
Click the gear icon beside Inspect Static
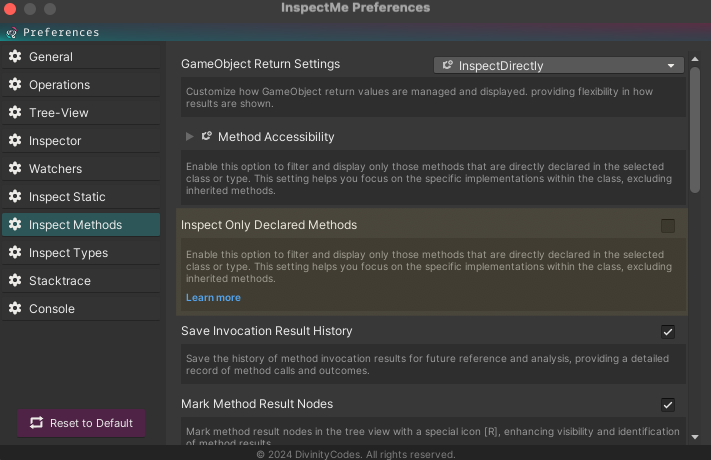15,196
